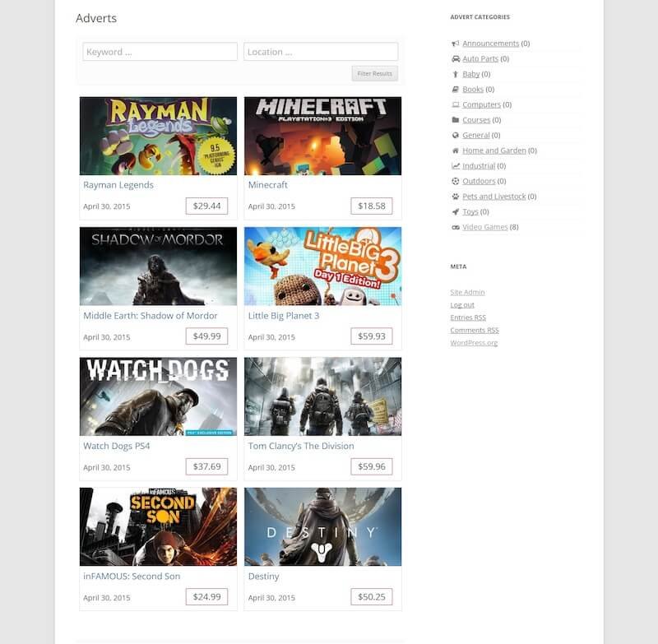
Task: Click the Adverts page heading
Action: [96, 18]
